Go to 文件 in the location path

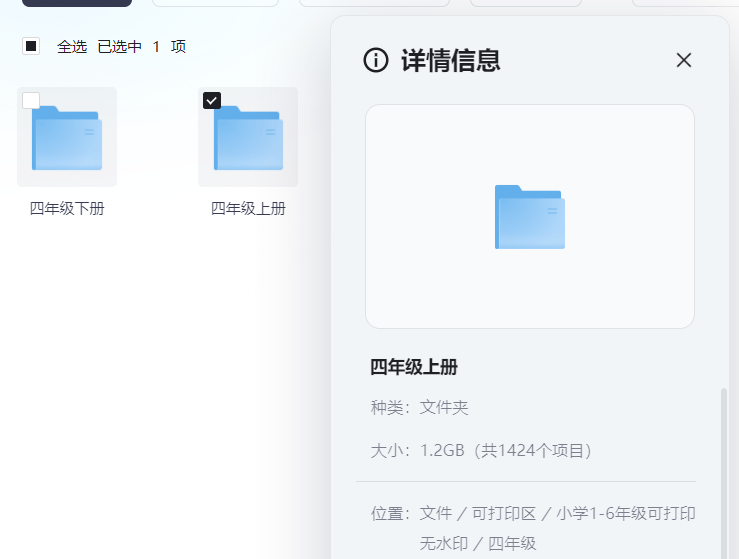point(436,513)
